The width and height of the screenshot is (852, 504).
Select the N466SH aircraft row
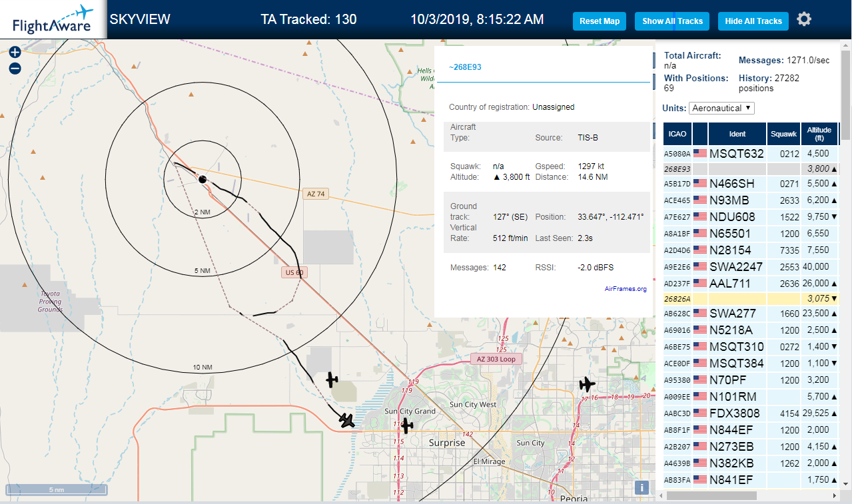point(751,184)
